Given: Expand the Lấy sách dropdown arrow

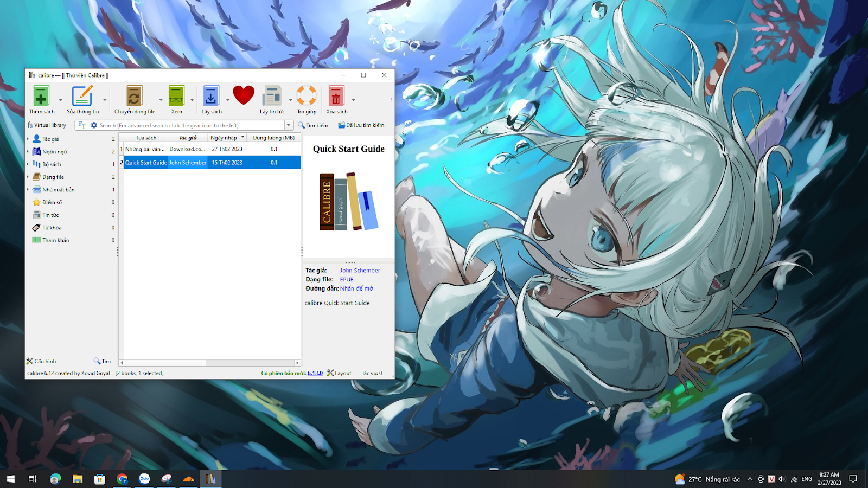Looking at the screenshot, I should tap(228, 100).
